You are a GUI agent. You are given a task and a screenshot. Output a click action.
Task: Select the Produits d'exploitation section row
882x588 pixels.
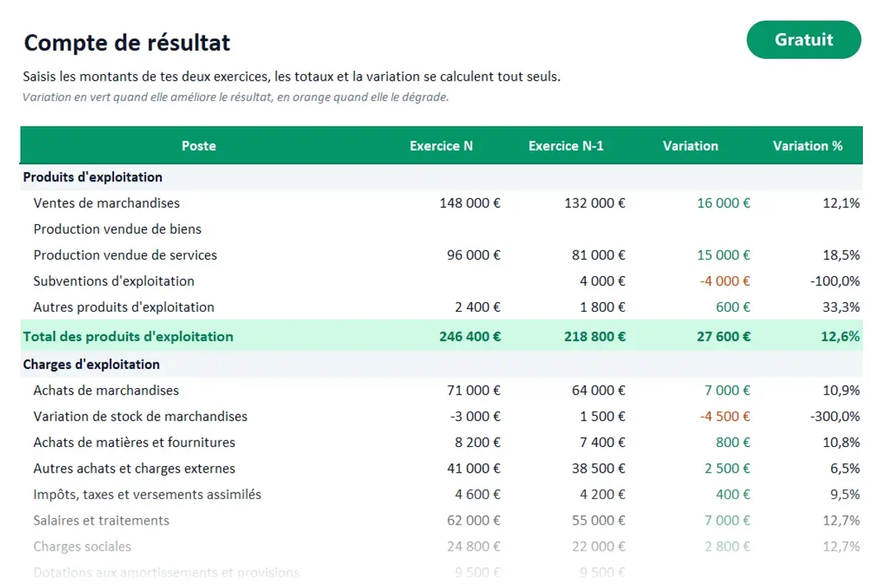(441, 177)
